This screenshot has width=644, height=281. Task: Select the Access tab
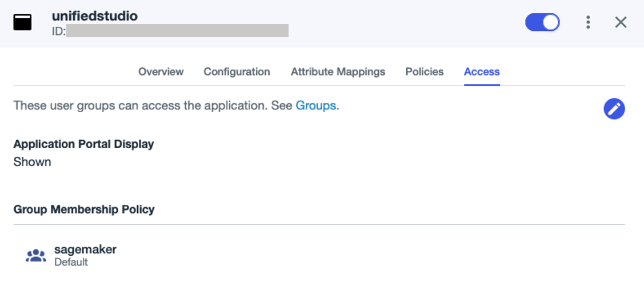click(482, 72)
